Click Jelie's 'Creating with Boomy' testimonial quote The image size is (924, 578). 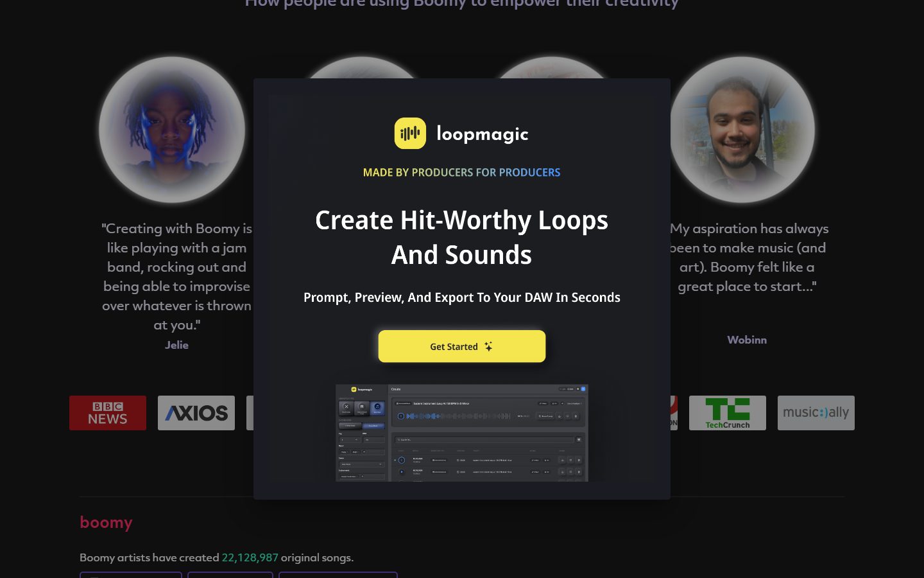[176, 277]
